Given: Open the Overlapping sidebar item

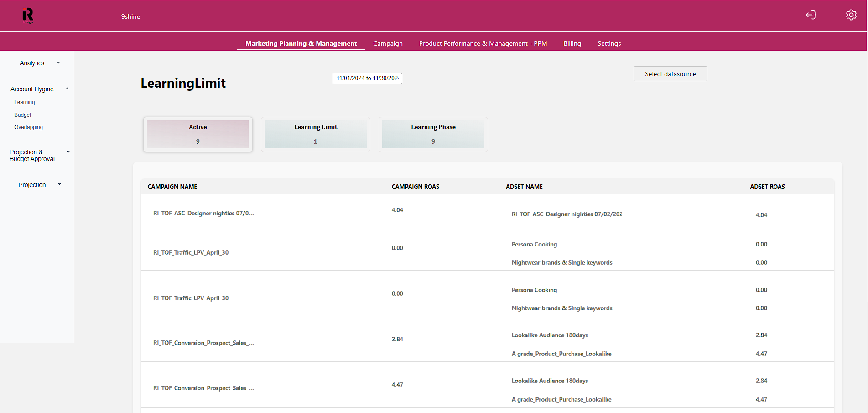Looking at the screenshot, I should 29,127.
